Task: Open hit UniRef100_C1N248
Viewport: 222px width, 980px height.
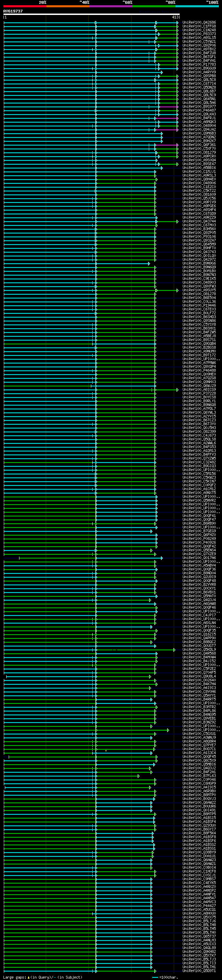Action: (199, 30)
